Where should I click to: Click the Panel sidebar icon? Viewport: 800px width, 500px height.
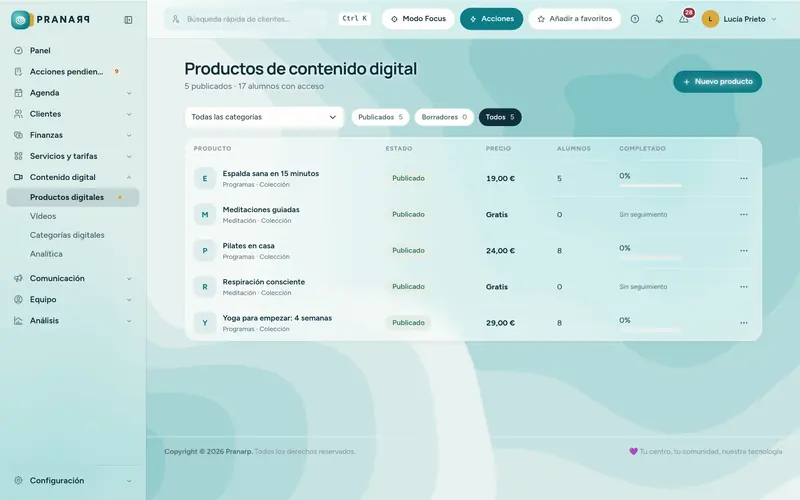click(18, 51)
